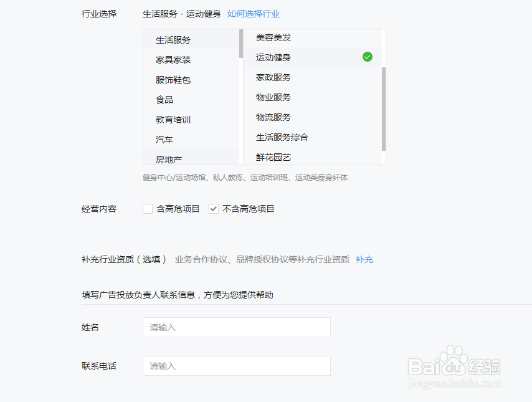The image size is (532, 402).
Task: Choose the 食品 category
Action: coord(191,100)
